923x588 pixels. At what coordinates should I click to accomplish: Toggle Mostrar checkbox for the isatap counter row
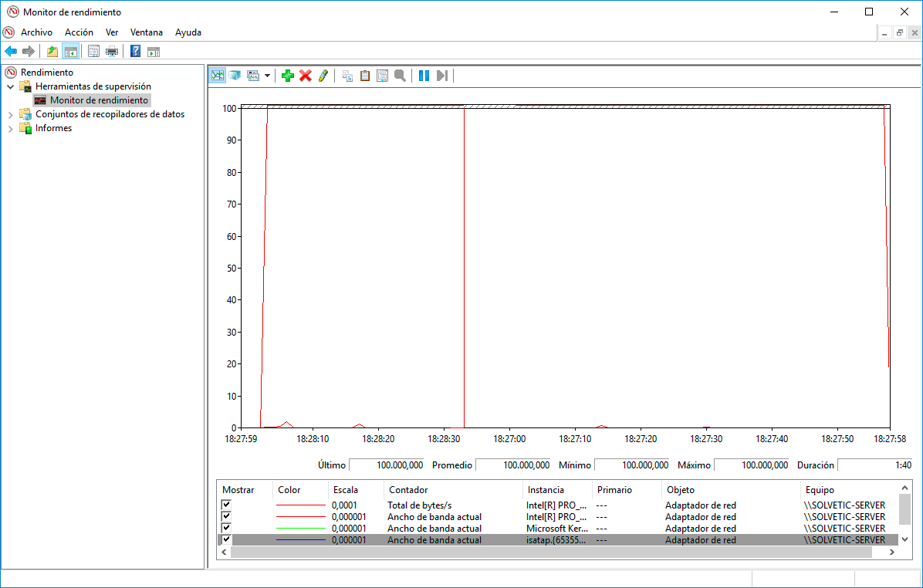pyautogui.click(x=226, y=540)
